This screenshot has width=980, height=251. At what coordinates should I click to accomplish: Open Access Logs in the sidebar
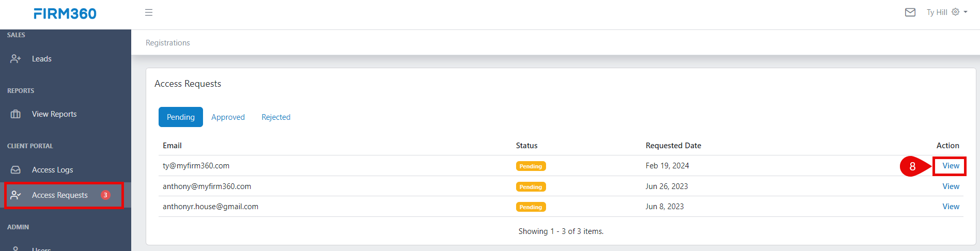pos(52,170)
